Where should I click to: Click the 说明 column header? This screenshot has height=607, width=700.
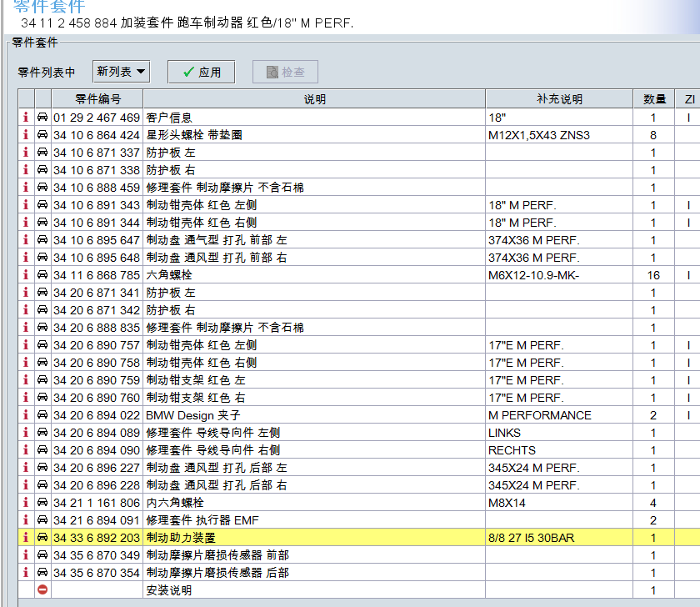(314, 99)
